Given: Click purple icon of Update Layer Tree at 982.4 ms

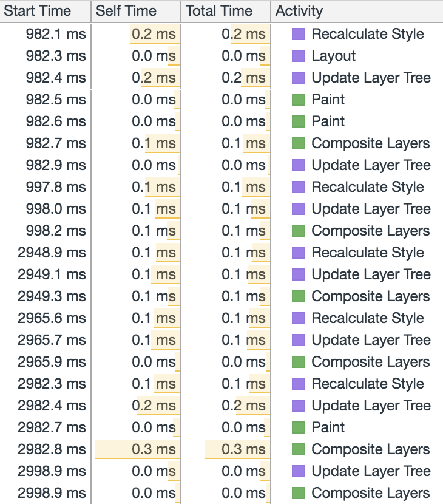Looking at the screenshot, I should coord(299,78).
